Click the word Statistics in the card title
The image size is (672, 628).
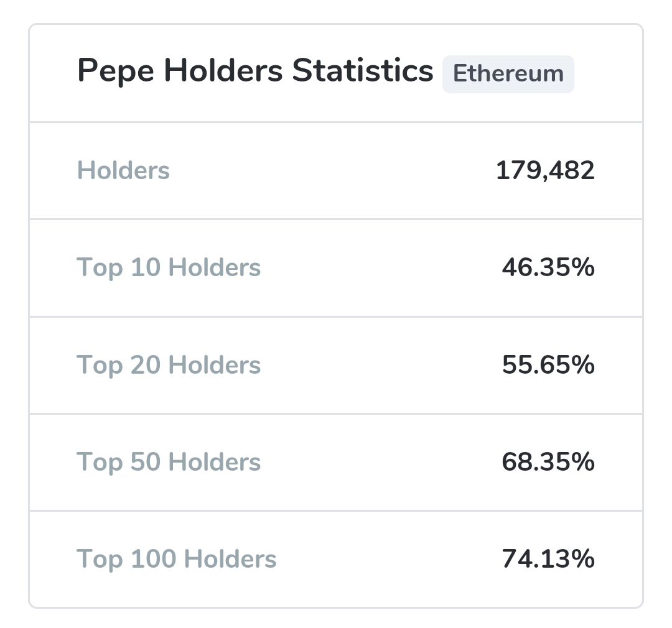(362, 71)
